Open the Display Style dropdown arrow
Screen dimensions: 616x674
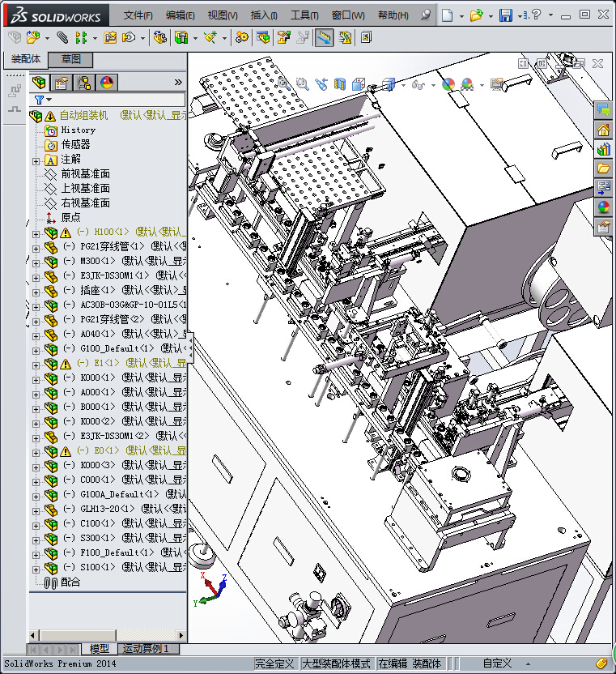pyautogui.click(x=403, y=85)
